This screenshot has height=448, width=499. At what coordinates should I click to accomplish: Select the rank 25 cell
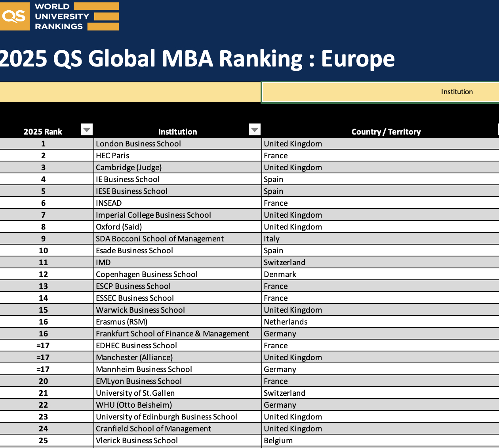point(44,440)
